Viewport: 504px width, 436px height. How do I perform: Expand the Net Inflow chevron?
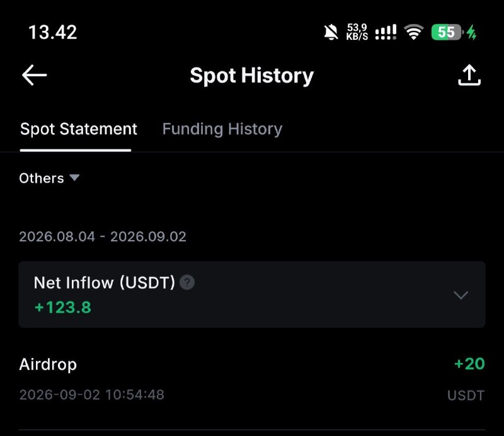tap(461, 295)
